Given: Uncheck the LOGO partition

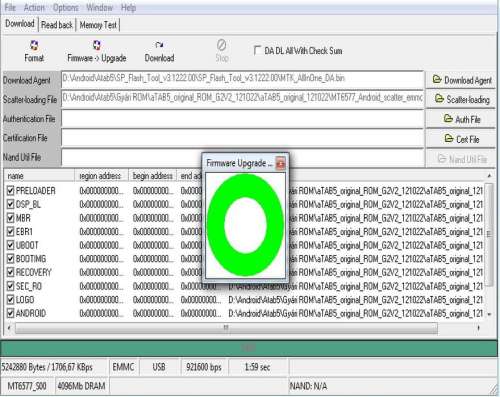Looking at the screenshot, I should [x=10, y=300].
